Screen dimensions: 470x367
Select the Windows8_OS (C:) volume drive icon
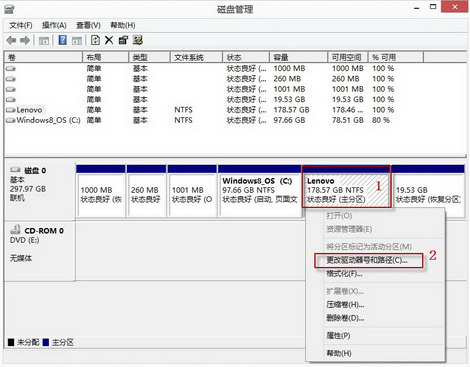pos(11,120)
